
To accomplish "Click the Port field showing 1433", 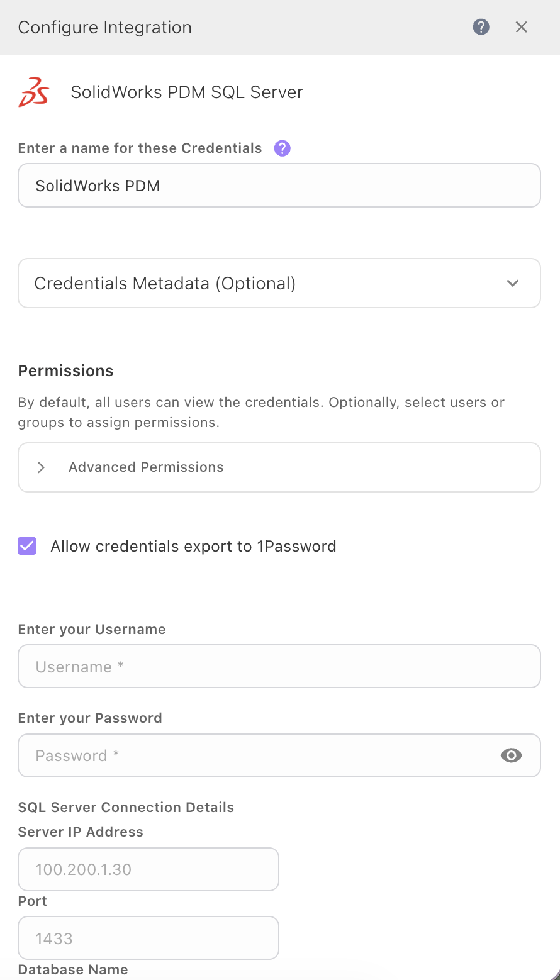I will 148,938.
